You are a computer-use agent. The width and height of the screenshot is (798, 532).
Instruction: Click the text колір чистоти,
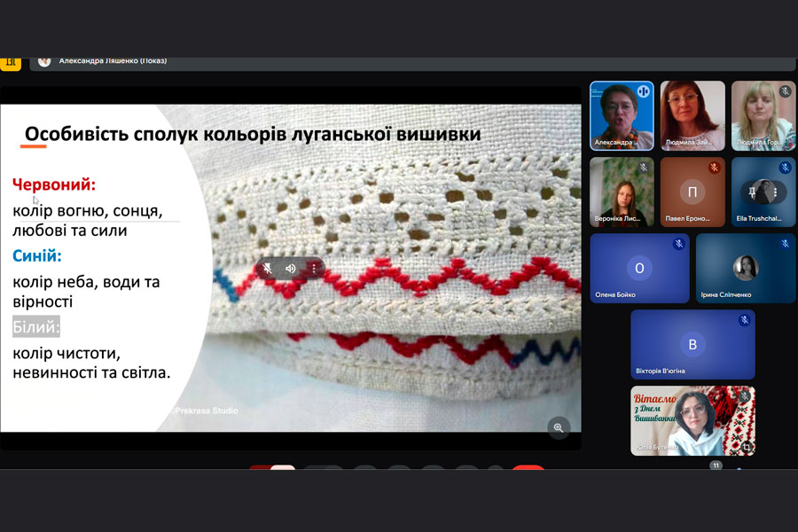[66, 353]
